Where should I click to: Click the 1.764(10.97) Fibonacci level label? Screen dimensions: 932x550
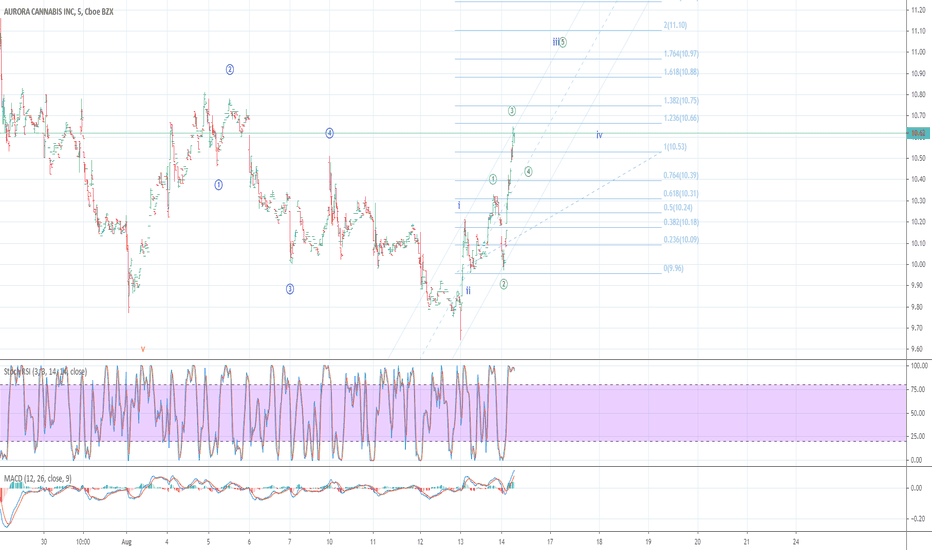click(681, 54)
